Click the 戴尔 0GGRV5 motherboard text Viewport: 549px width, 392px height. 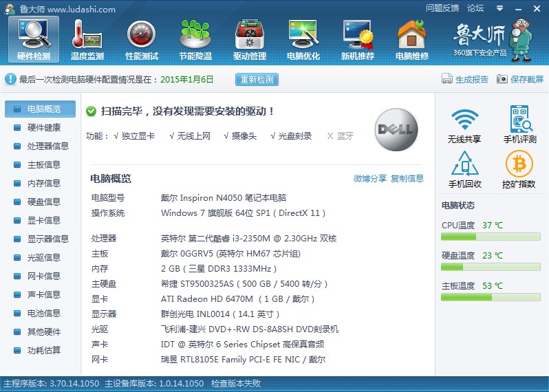click(x=230, y=253)
